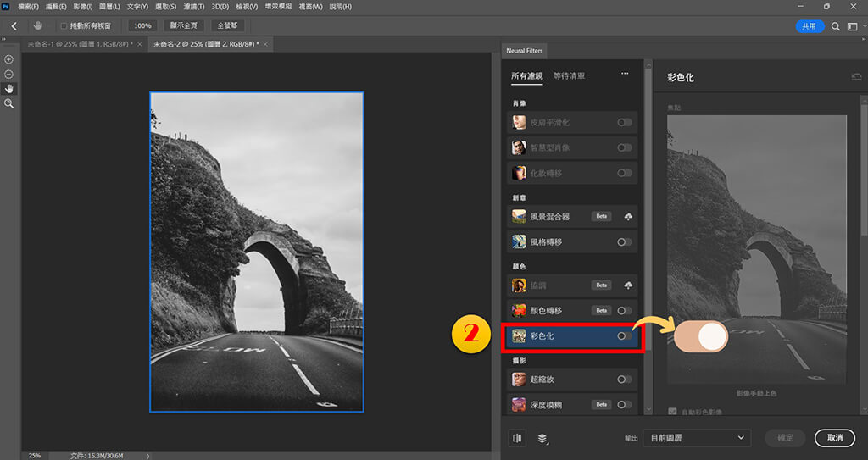Enable the 顏色轉移 switch
Image resolution: width=868 pixels, height=460 pixels.
pos(625,311)
